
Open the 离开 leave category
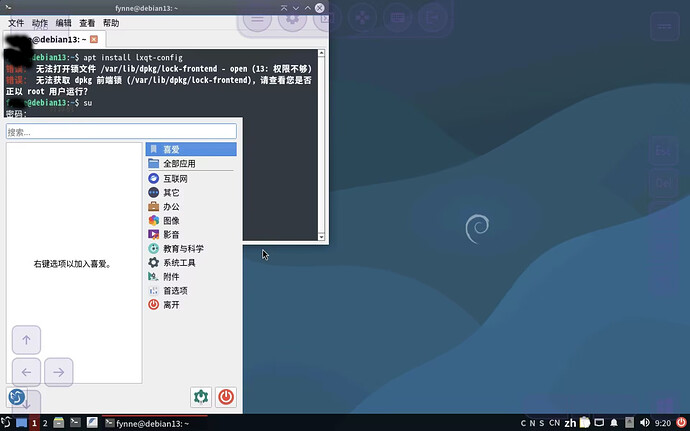pyautogui.click(x=191, y=305)
